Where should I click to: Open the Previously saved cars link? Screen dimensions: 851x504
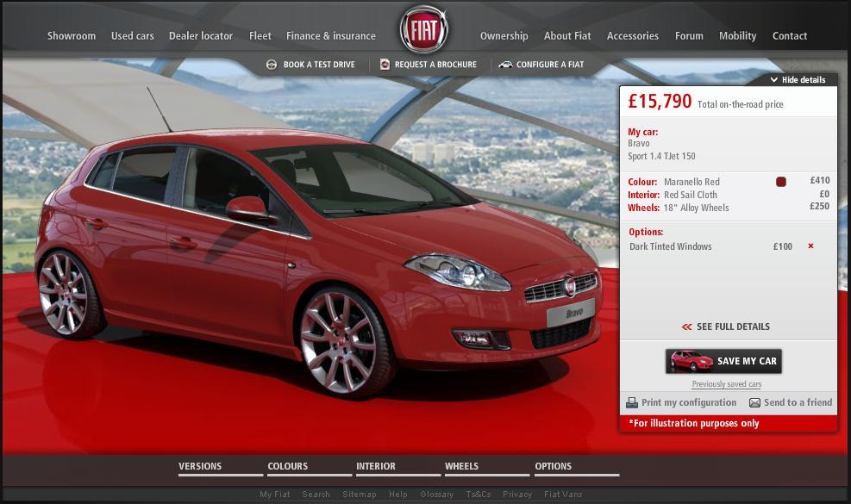coord(726,384)
